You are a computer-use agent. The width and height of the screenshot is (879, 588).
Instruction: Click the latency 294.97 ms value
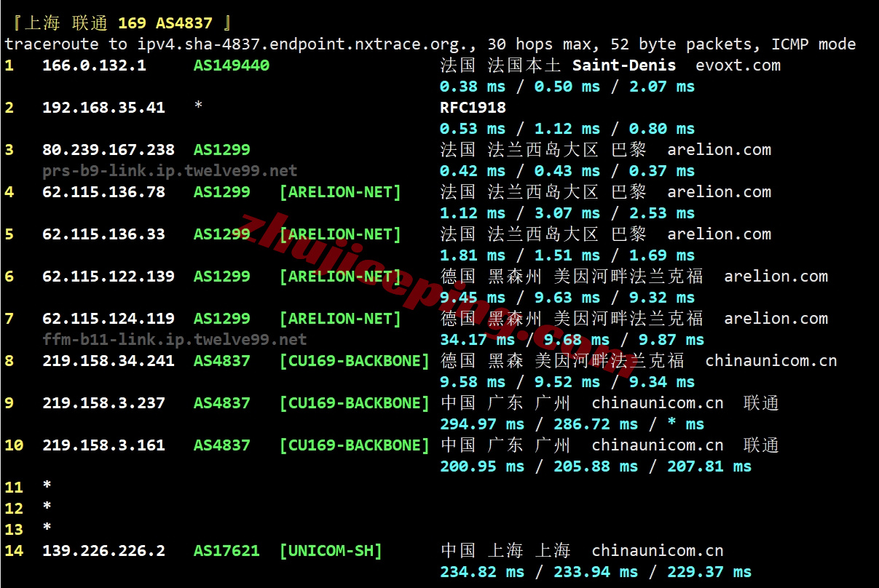click(482, 424)
